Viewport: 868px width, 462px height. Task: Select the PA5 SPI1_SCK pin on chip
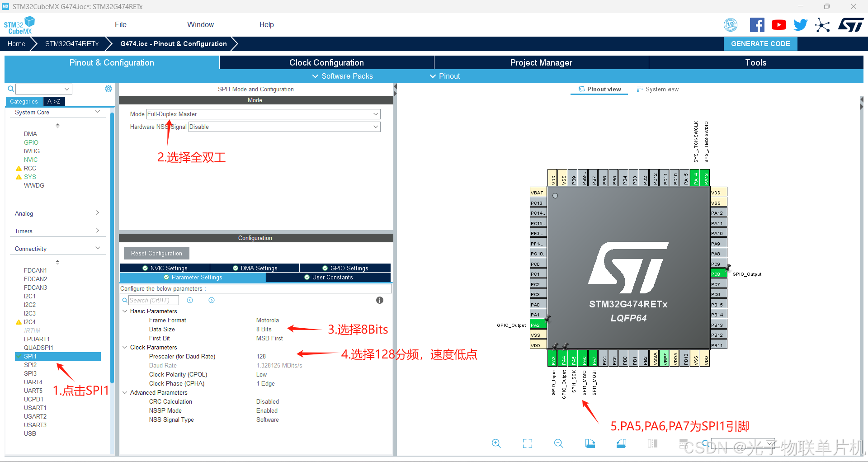(x=574, y=358)
